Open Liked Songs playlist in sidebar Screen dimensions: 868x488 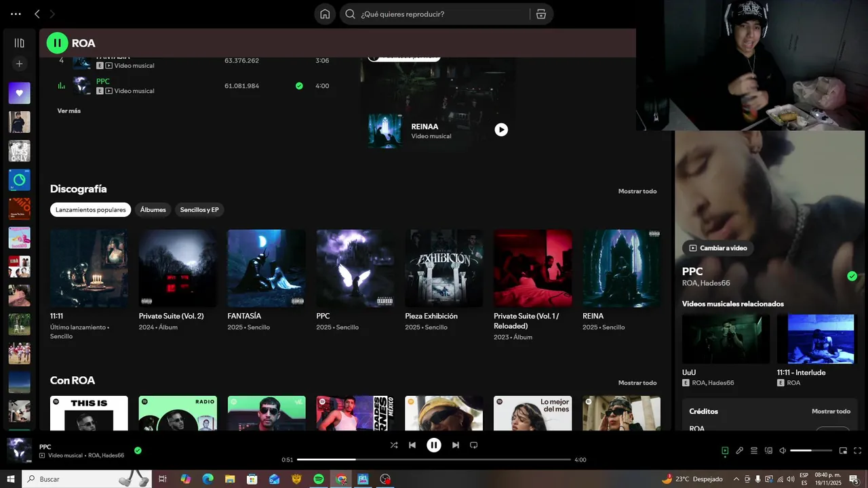(19, 93)
